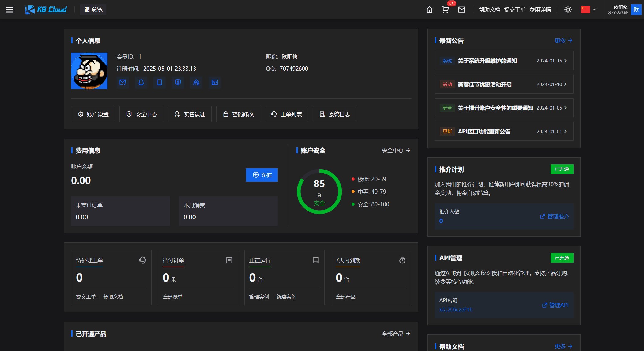Open the mail inbox icon
Viewport: 644px width, 351px height.
pos(461,9)
